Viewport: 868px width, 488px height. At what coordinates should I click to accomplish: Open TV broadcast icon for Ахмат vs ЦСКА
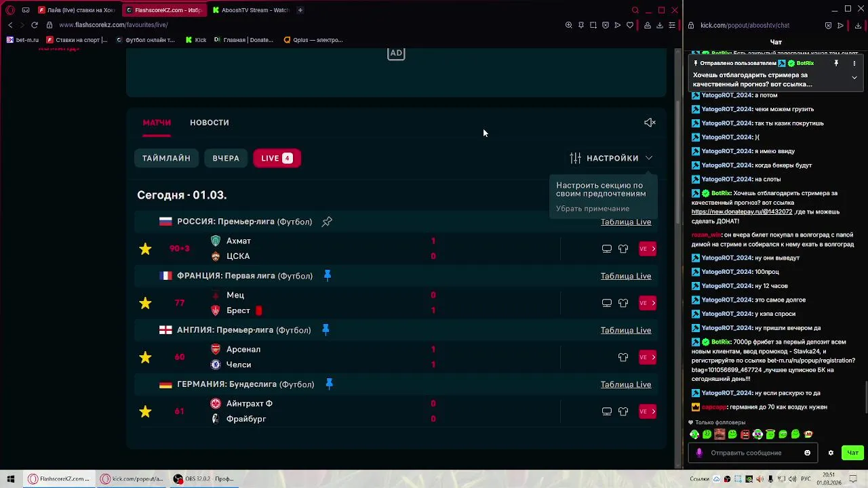point(607,249)
